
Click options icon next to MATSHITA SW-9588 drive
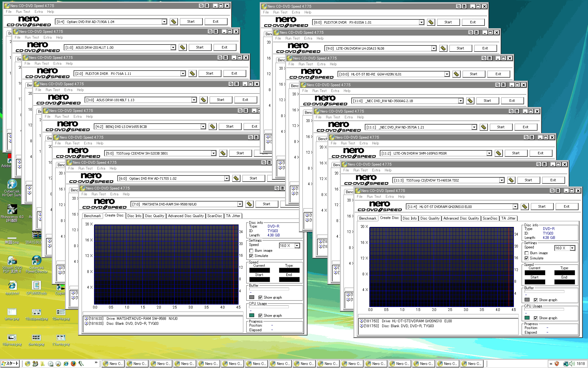pos(249,204)
